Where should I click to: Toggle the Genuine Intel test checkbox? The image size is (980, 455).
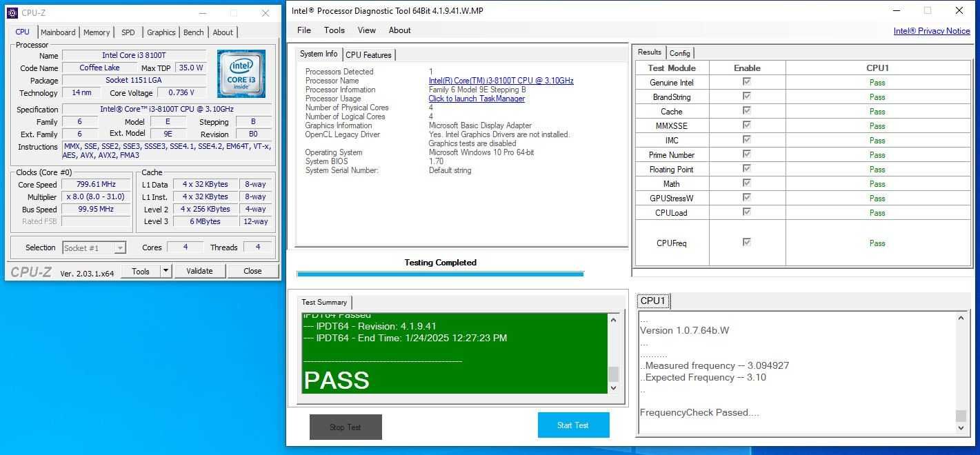click(746, 81)
